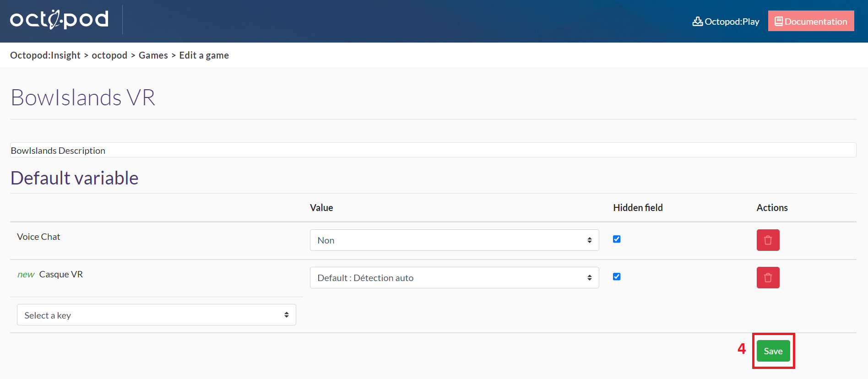Delete the Voice Chat variable
The height and width of the screenshot is (379, 868).
click(768, 240)
